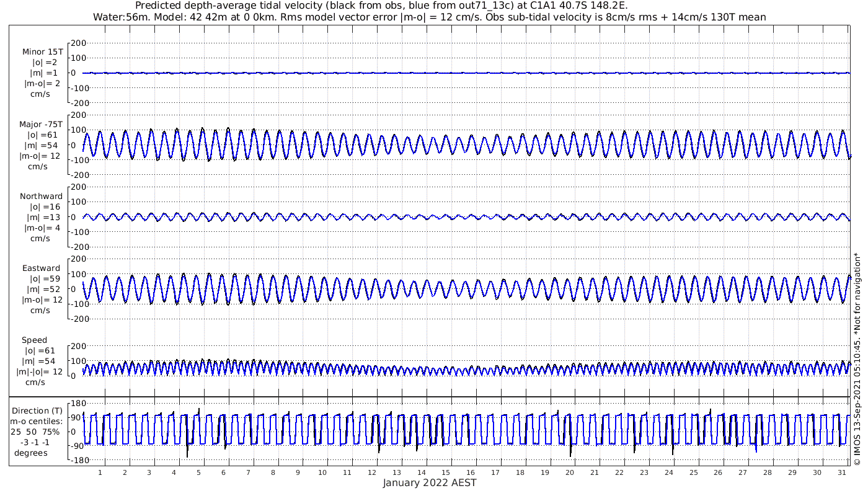Viewport: 868px width, 496px height.
Task: Click the '200' tick of Speed panel
Action: coord(77,345)
